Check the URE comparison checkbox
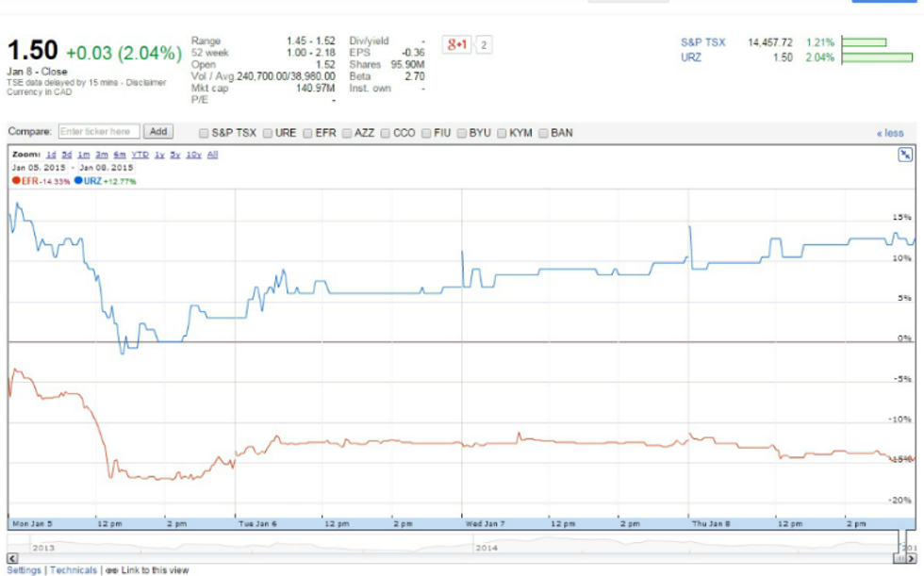The height and width of the screenshot is (576, 924). click(x=268, y=133)
